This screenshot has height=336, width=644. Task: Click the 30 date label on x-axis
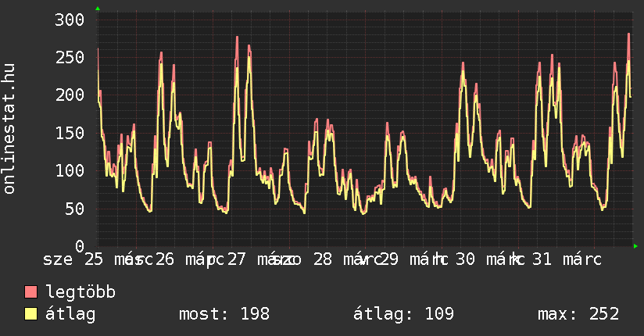pos(465,259)
